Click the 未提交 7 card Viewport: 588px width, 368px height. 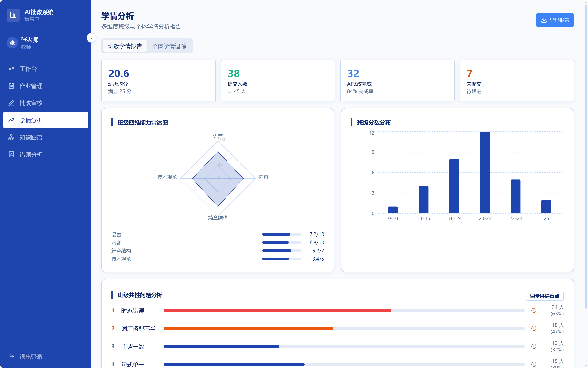pyautogui.click(x=517, y=81)
